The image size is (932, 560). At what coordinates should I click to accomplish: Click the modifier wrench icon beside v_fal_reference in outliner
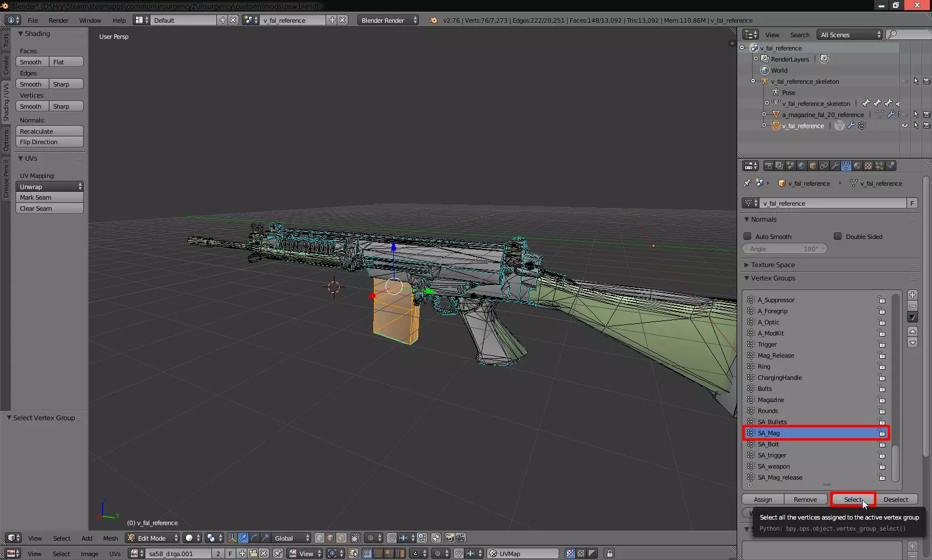point(851,126)
